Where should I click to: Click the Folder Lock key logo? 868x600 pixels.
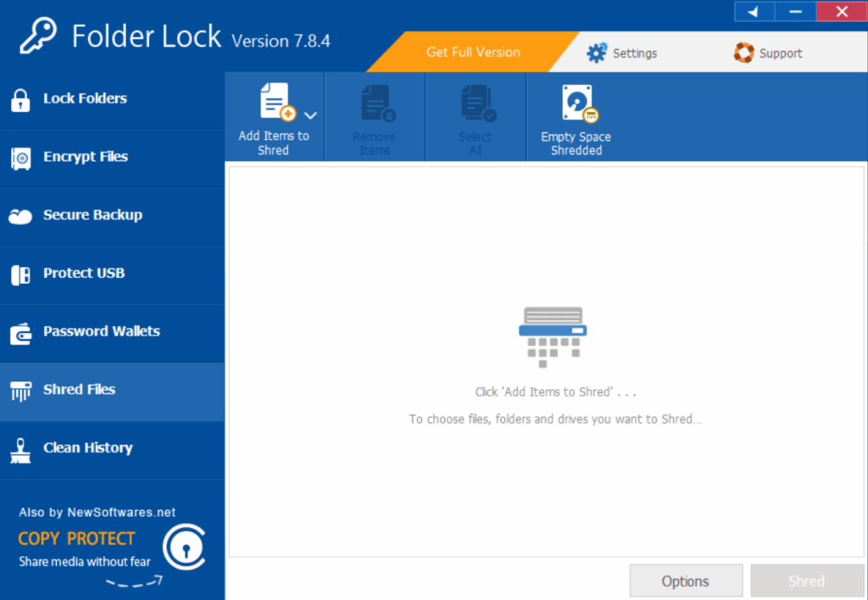(37, 36)
